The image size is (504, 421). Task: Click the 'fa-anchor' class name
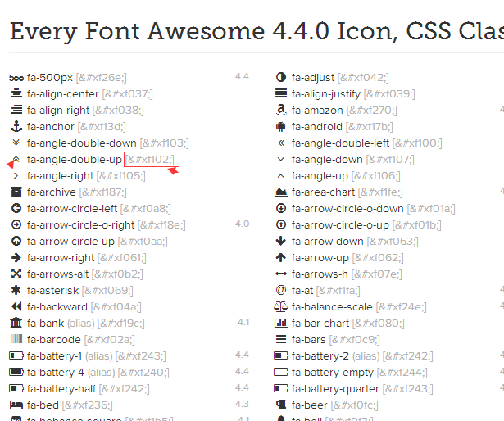51,127
